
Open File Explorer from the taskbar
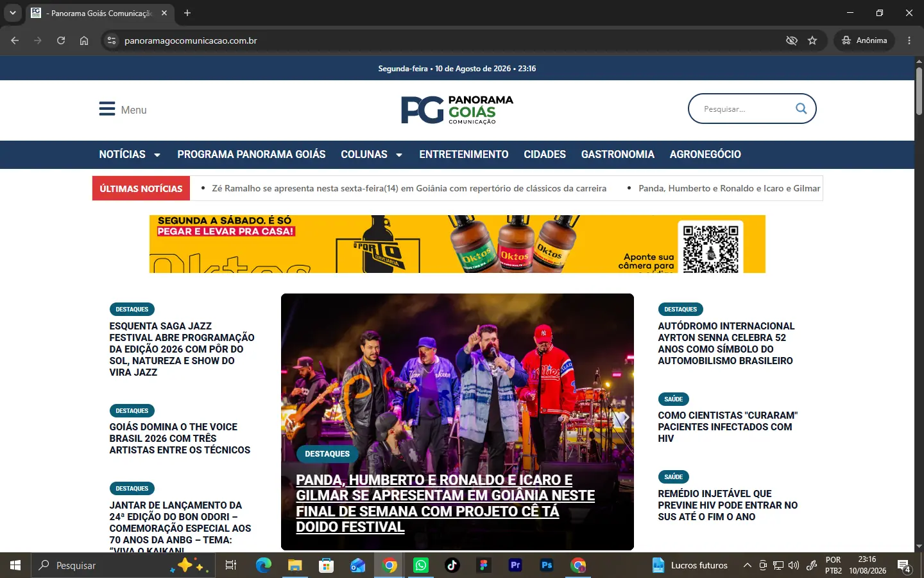(x=295, y=565)
